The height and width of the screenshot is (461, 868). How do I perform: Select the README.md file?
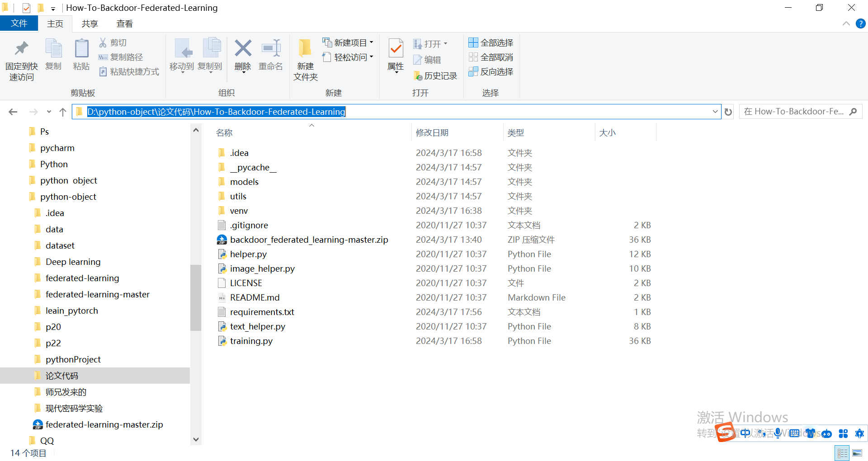pos(255,297)
